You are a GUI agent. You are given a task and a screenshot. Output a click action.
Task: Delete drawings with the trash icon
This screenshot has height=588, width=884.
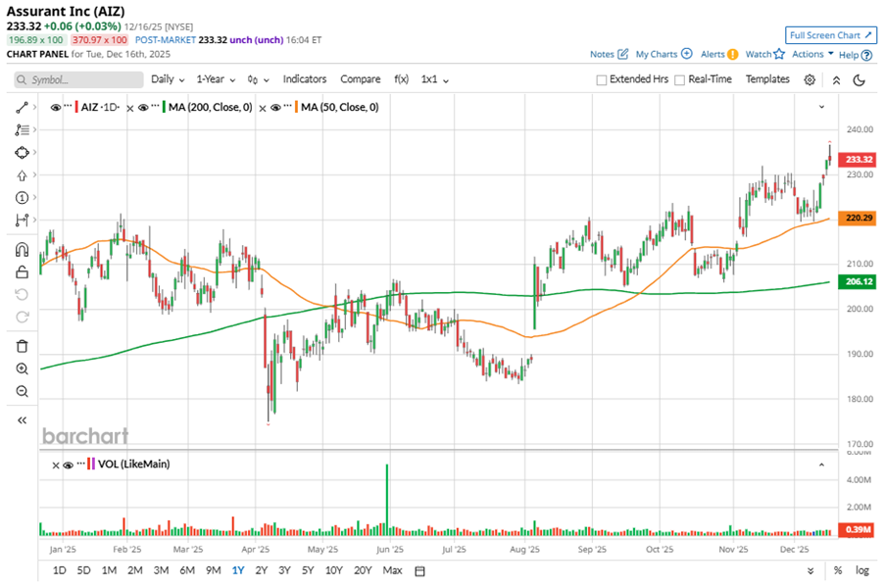coord(22,346)
